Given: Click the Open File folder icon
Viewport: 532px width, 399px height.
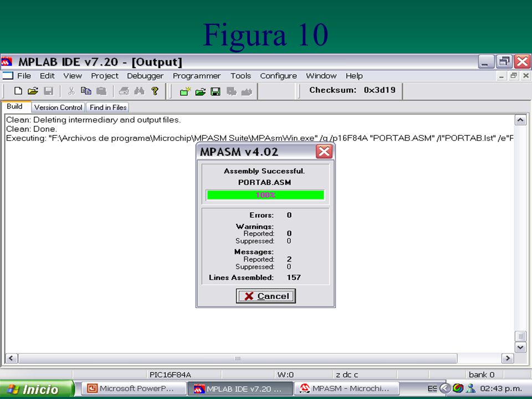Looking at the screenshot, I should pyautogui.click(x=33, y=91).
